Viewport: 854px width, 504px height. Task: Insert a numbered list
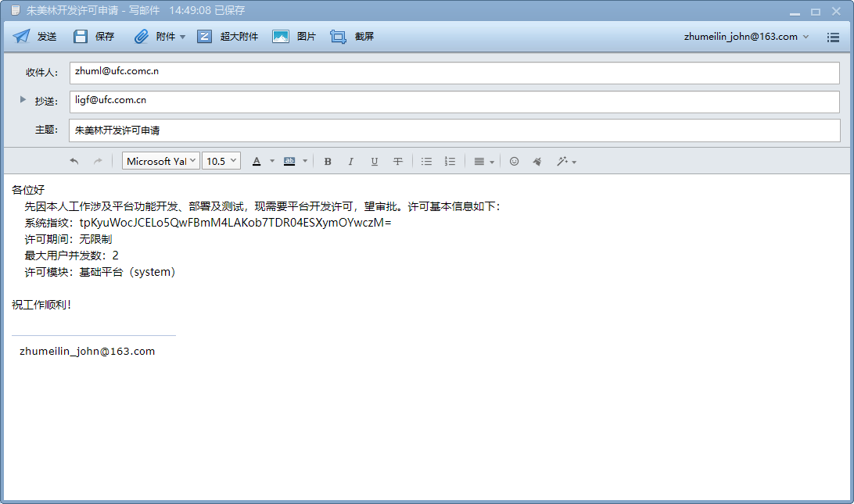tap(450, 161)
